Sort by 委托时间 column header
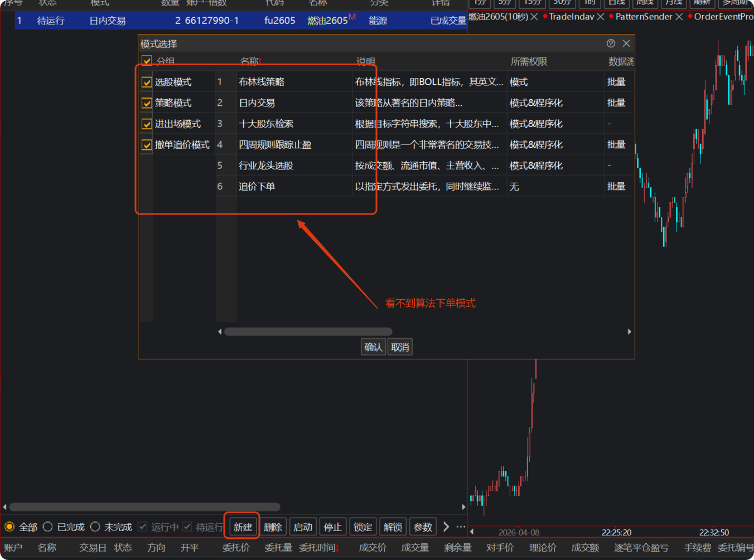 [x=318, y=548]
